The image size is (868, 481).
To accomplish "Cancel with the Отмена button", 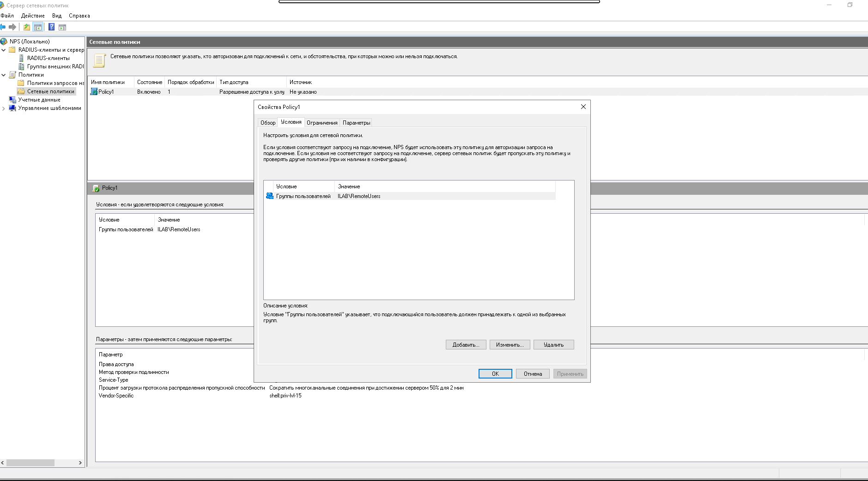I will [x=533, y=374].
